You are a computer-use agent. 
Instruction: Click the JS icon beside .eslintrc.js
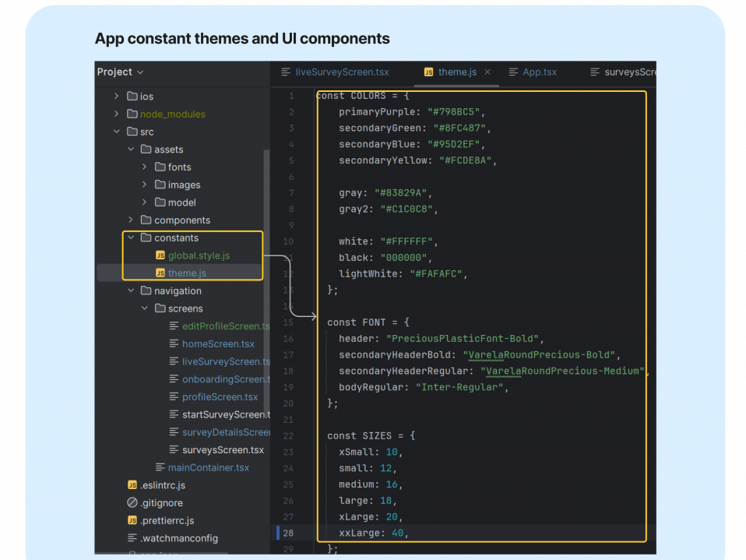pos(132,485)
